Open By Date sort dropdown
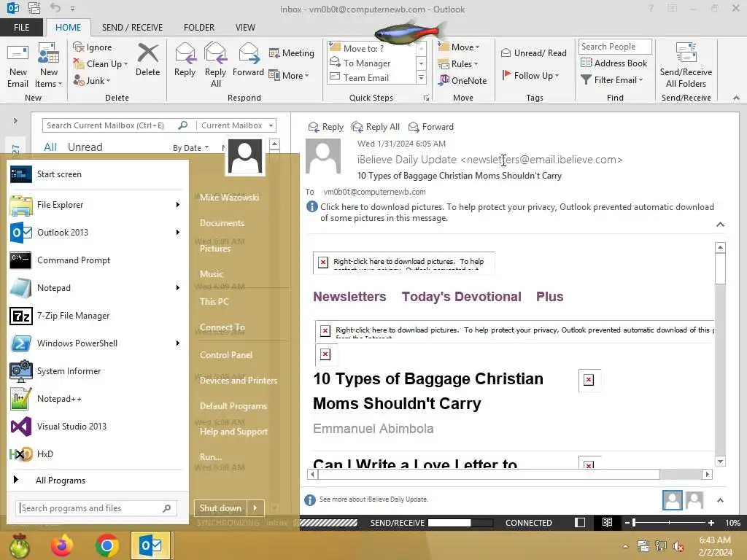The width and height of the screenshot is (747, 560). pyautogui.click(x=190, y=147)
